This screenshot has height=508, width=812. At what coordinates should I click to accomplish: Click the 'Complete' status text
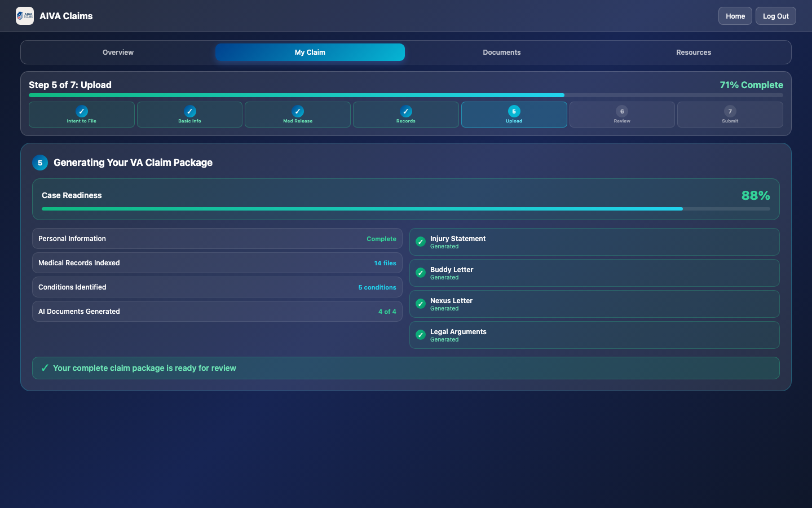[x=381, y=239]
